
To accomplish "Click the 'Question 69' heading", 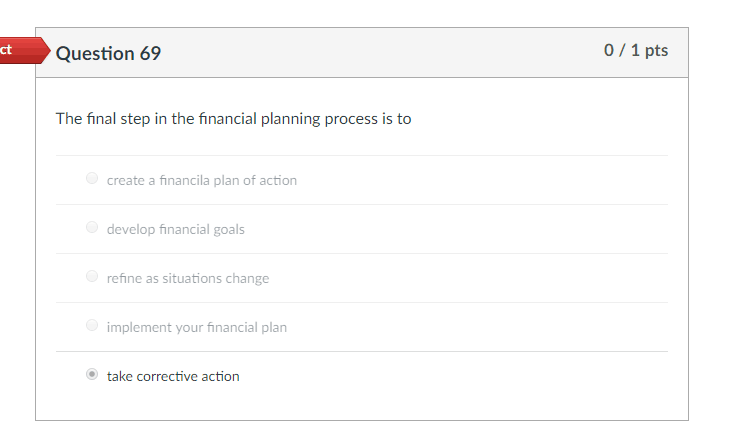I will coord(108,53).
